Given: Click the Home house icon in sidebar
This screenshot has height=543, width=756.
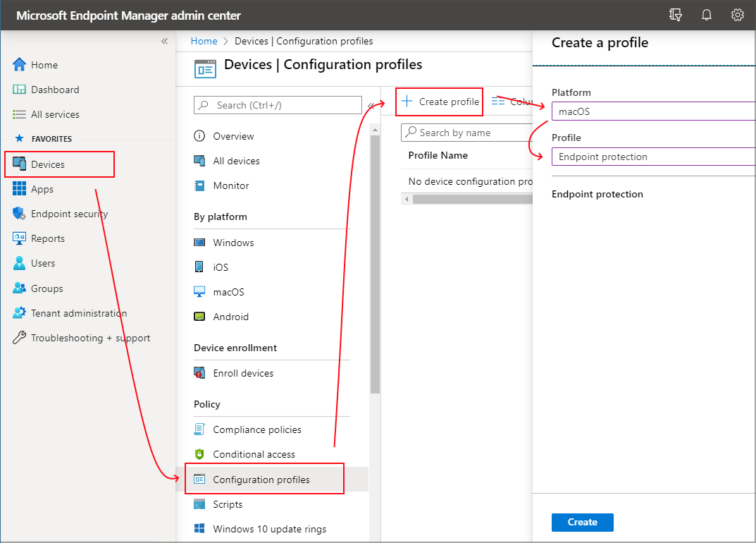Looking at the screenshot, I should pos(19,65).
